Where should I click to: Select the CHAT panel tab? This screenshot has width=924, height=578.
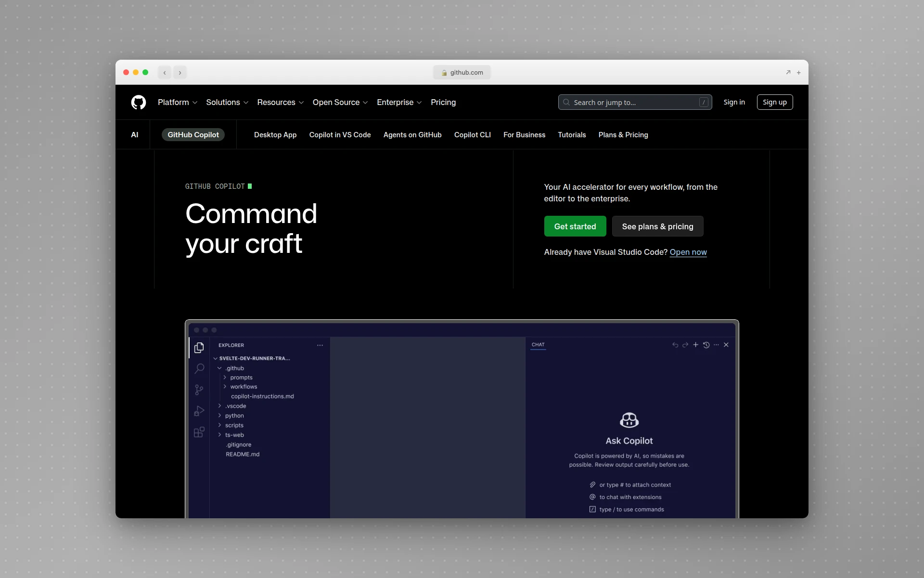pyautogui.click(x=538, y=345)
